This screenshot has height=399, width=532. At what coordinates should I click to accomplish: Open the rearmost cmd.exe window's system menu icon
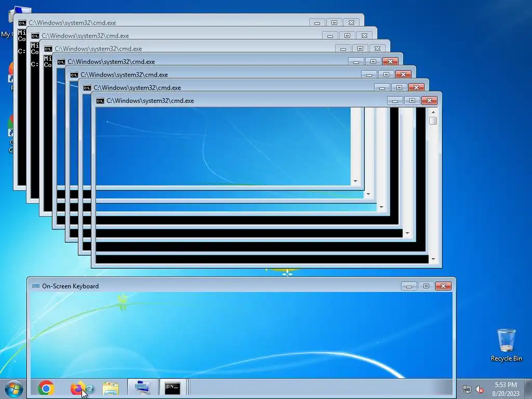click(22, 23)
